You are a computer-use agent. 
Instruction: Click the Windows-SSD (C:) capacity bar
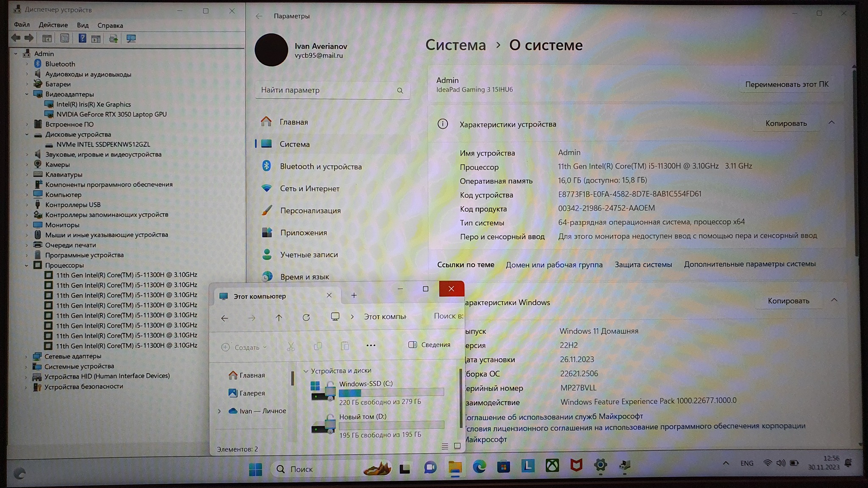[391, 392]
